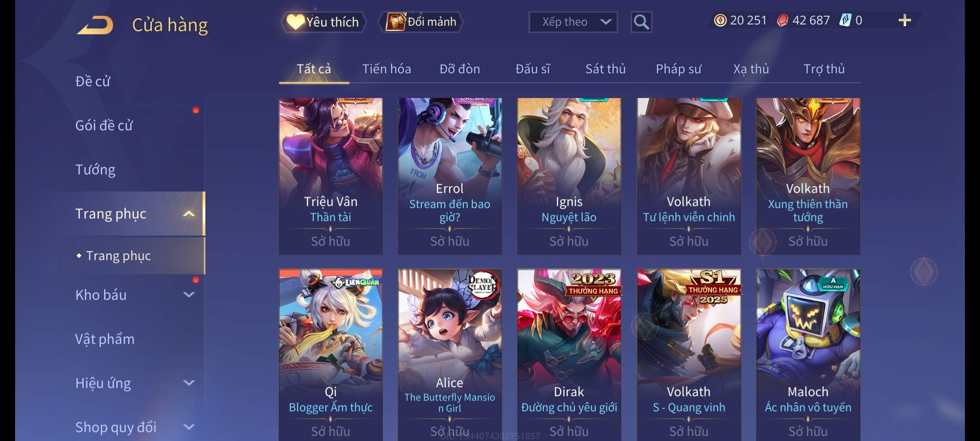980x441 pixels.
Task: Go to Tướng in the sidebar
Action: (x=95, y=169)
